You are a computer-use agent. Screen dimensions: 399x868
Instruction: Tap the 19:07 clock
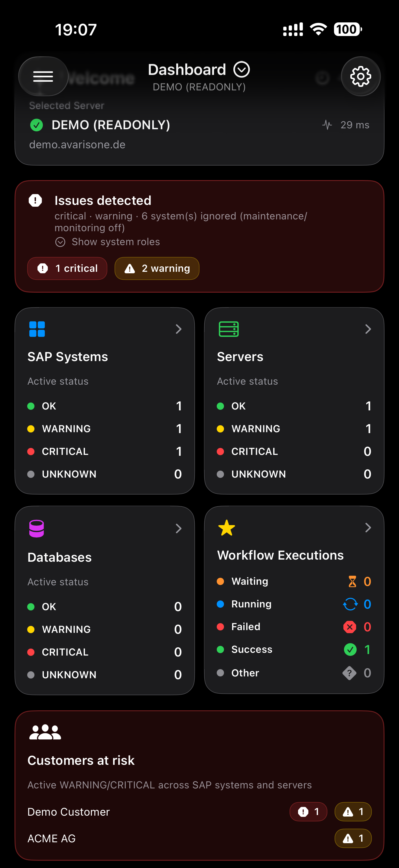76,30
